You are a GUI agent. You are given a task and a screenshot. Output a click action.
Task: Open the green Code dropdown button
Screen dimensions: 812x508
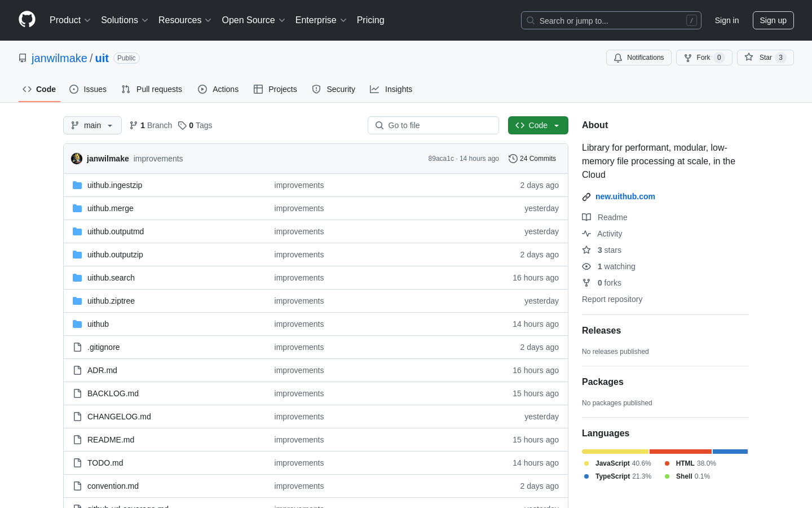538,125
